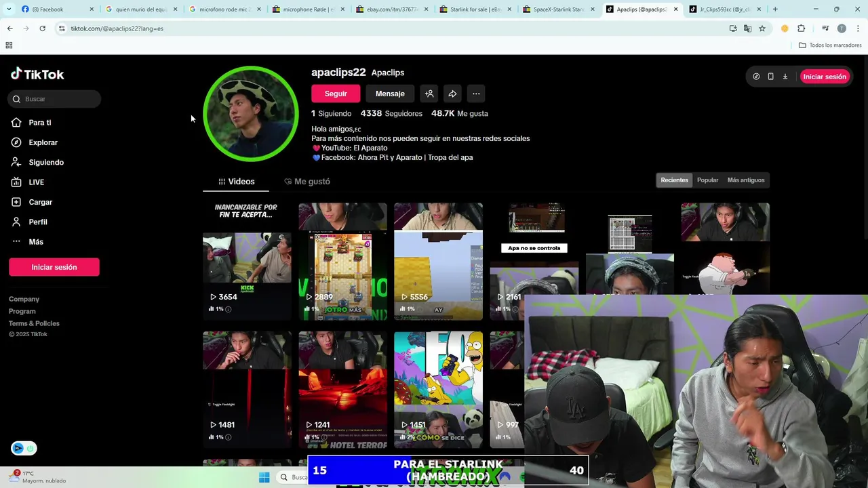Sort videos by Más antiguos

[746, 180]
